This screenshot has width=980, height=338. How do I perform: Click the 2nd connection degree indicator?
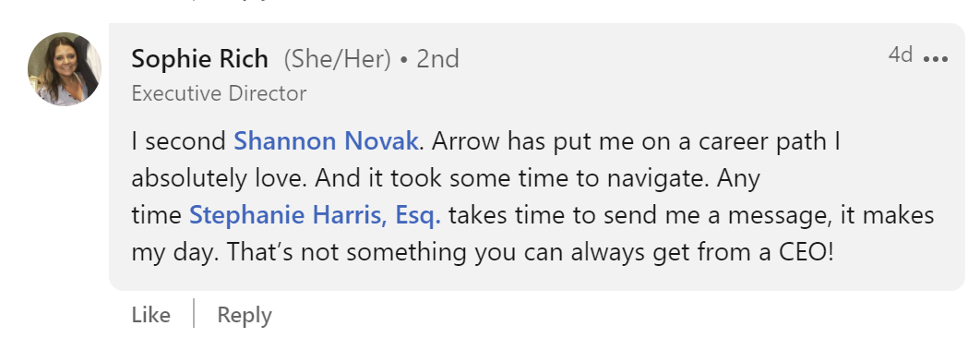point(438,59)
